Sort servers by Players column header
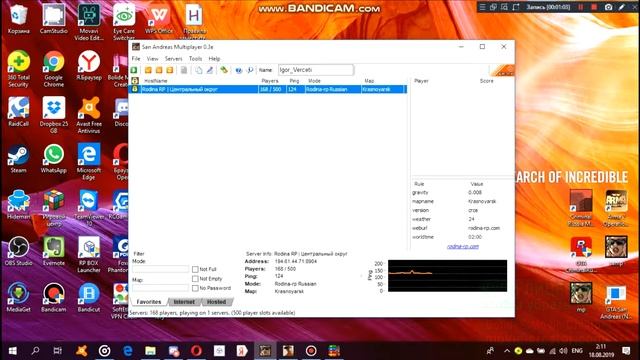Viewport: 640px width, 360px height. pyautogui.click(x=273, y=81)
